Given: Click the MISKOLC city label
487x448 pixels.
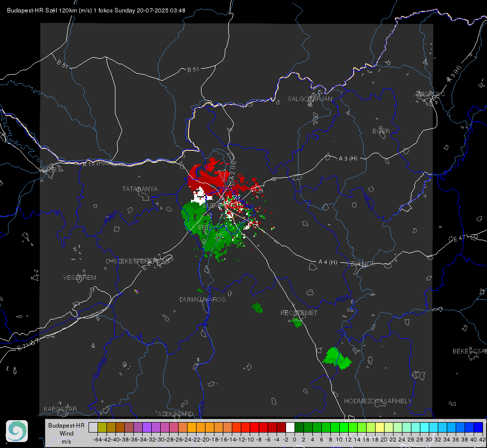Looking at the screenshot, I should pyautogui.click(x=431, y=94).
